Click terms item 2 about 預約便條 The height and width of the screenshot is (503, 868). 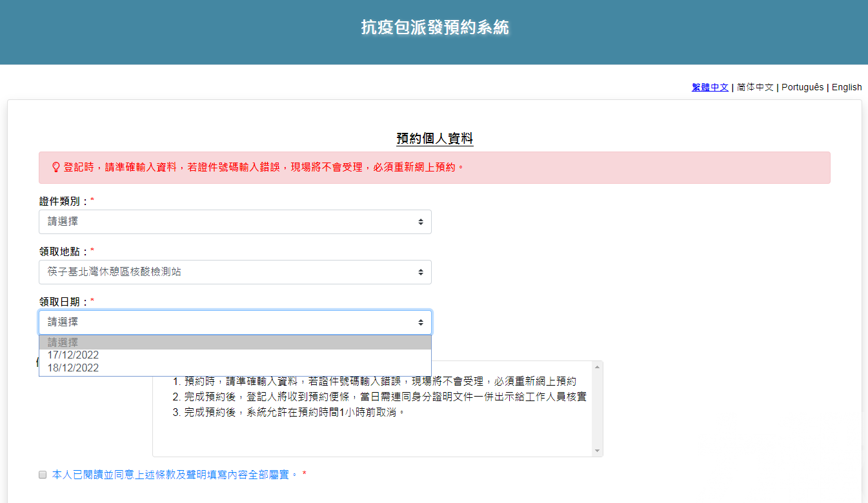pos(379,396)
